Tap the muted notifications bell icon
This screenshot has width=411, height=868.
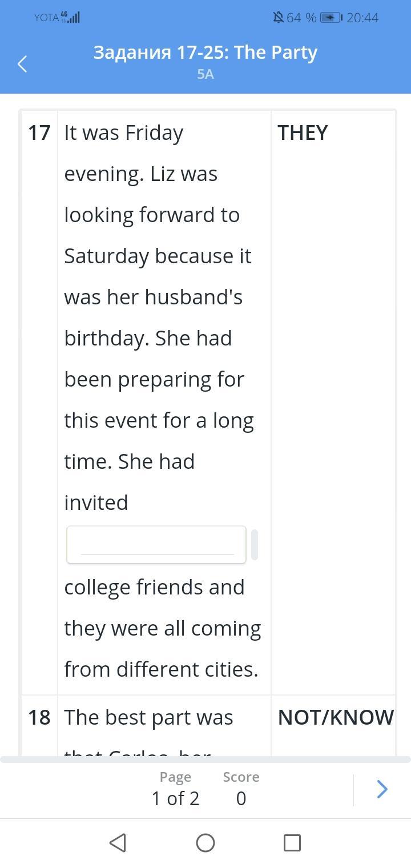278,18
